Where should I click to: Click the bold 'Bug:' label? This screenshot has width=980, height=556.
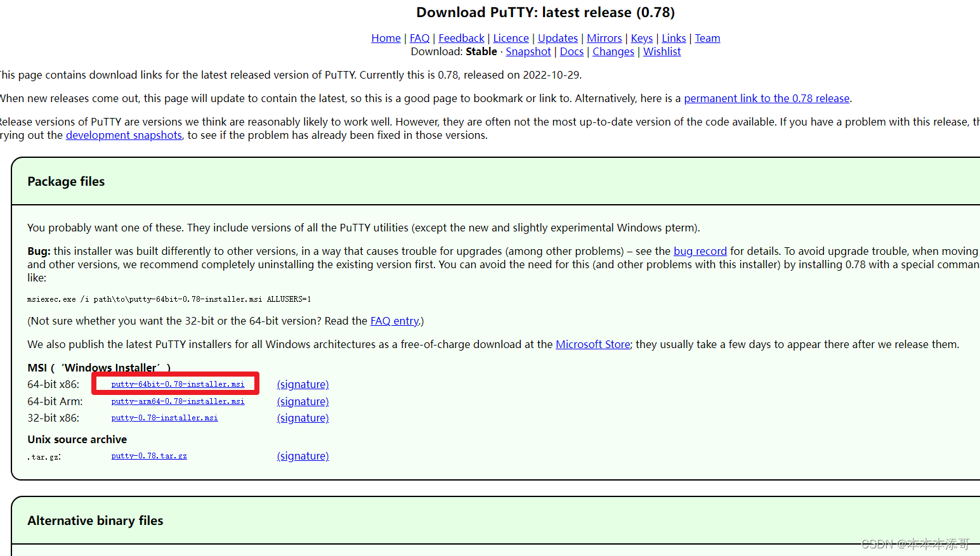point(39,251)
